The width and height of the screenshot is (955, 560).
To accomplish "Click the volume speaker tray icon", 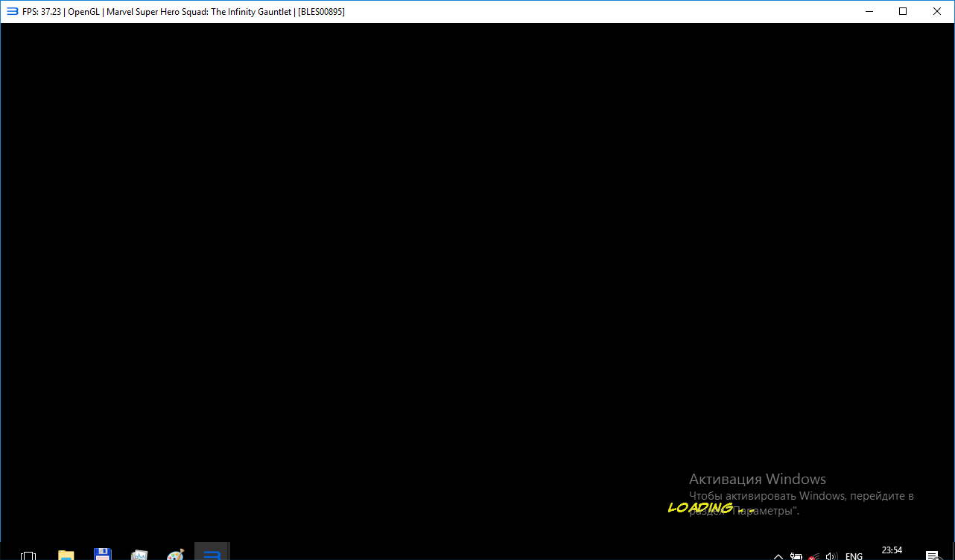I will [x=831, y=556].
